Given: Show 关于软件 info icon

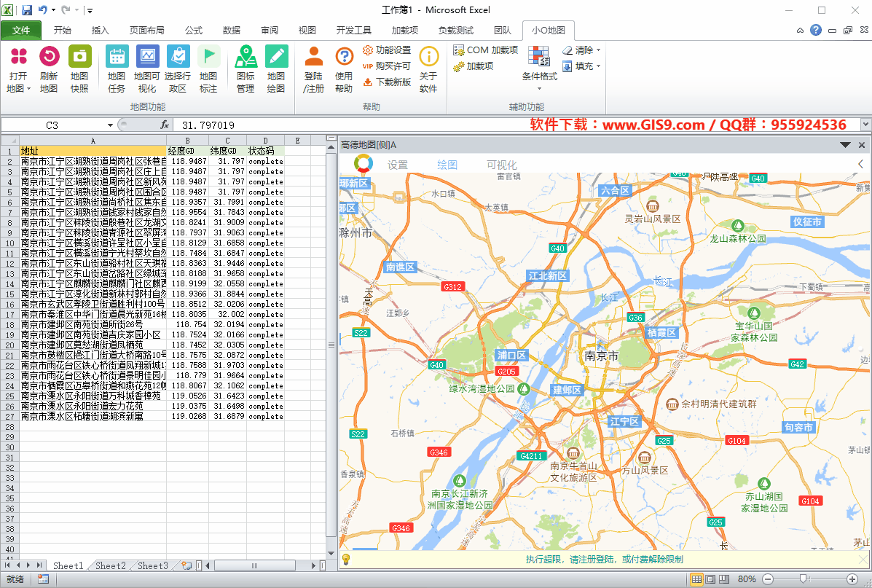Looking at the screenshot, I should 429,69.
